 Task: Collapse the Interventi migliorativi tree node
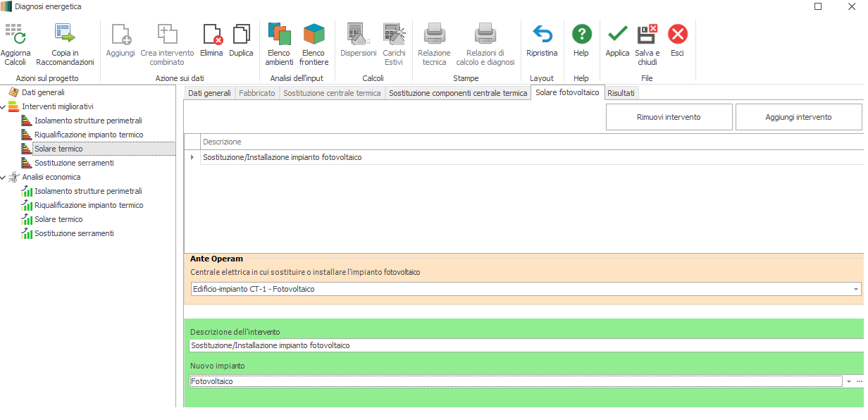[x=4, y=107]
